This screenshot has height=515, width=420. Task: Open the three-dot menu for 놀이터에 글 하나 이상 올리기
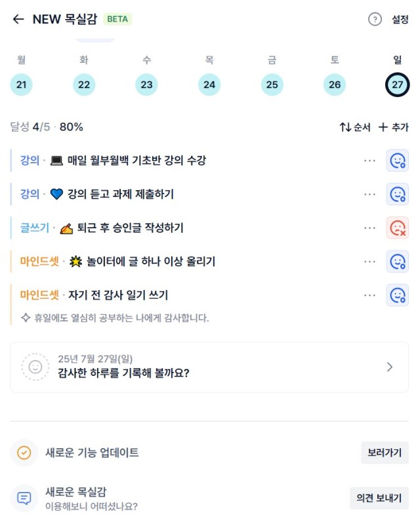[x=369, y=262]
